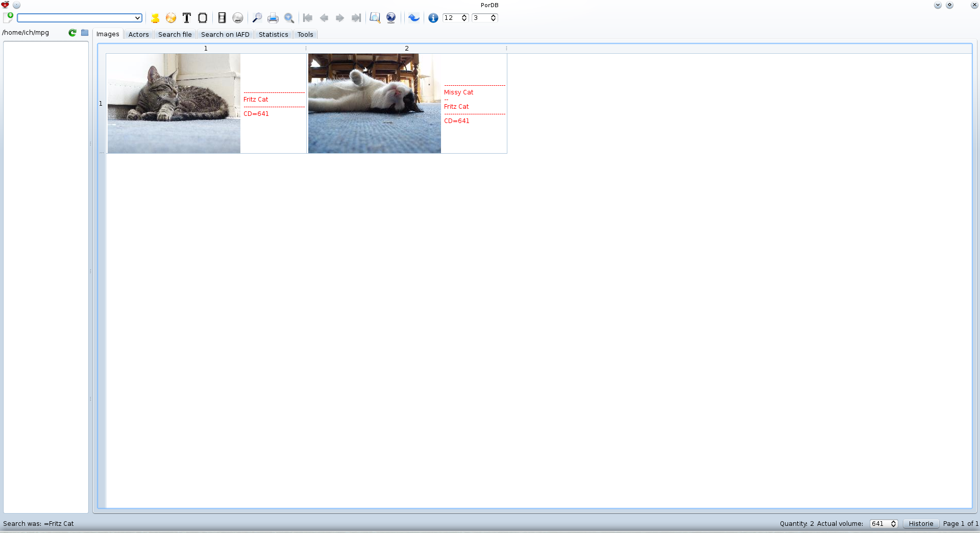This screenshot has width=980, height=533.
Task: Switch to the Images tab
Action: (x=108, y=34)
